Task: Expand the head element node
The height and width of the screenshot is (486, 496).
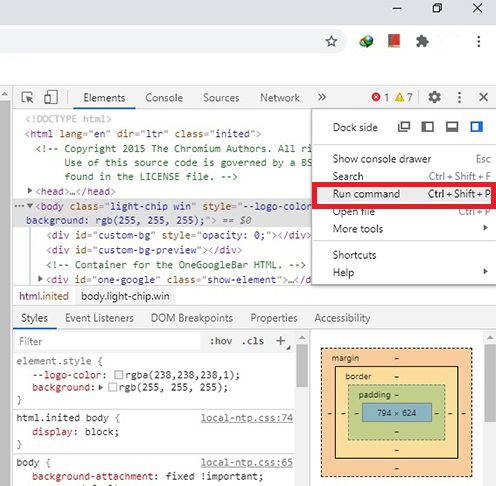Action: tap(30, 191)
